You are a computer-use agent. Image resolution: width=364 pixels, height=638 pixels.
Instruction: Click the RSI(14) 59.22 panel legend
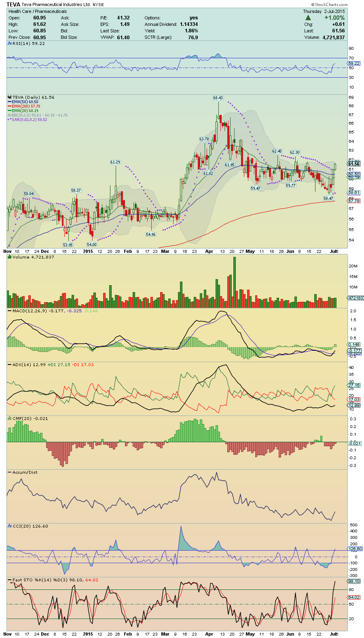[27, 43]
